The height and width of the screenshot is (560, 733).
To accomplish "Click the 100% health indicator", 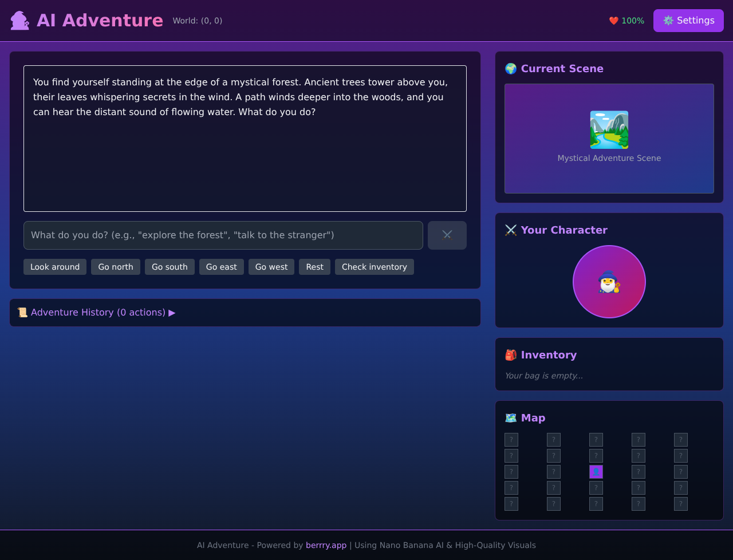I will (x=632, y=20).
